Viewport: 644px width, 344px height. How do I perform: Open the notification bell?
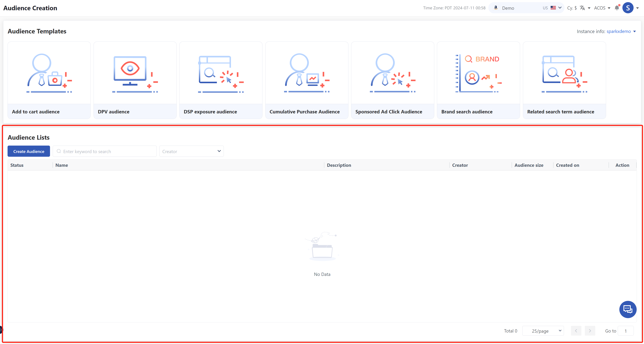click(x=617, y=8)
